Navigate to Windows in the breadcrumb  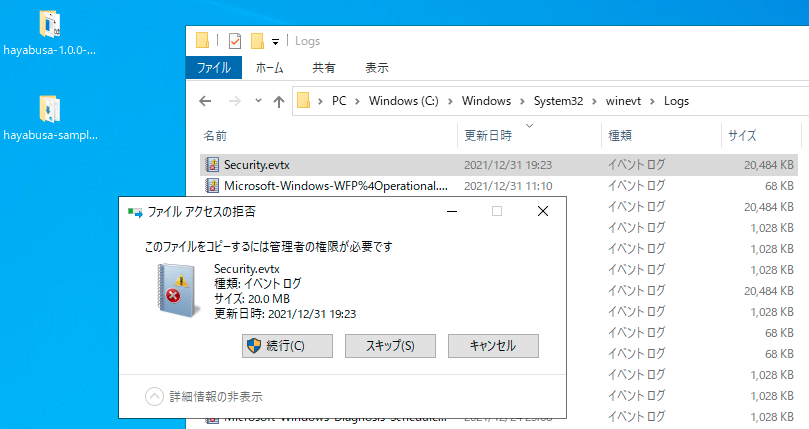(x=486, y=101)
